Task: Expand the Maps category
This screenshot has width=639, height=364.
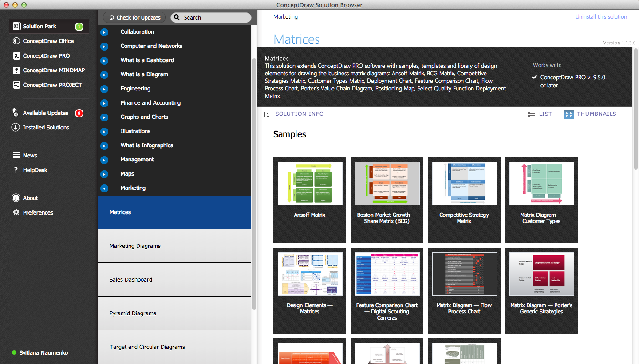Action: (x=104, y=174)
